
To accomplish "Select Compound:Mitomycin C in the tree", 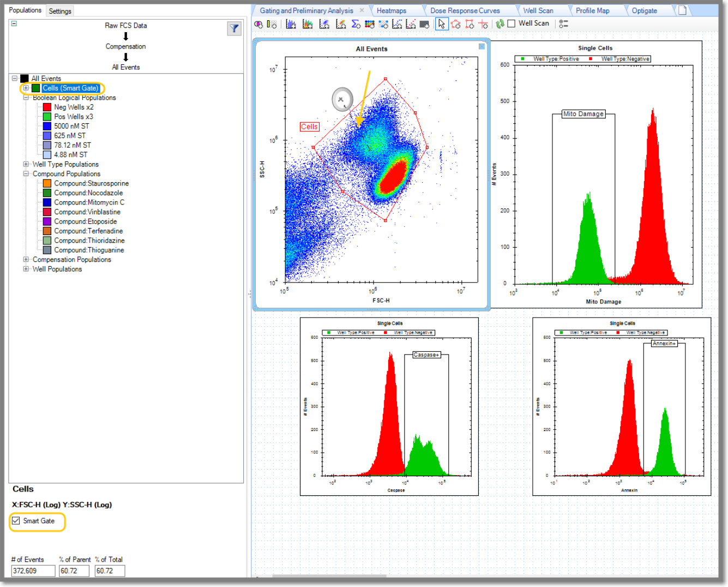I will (x=89, y=202).
